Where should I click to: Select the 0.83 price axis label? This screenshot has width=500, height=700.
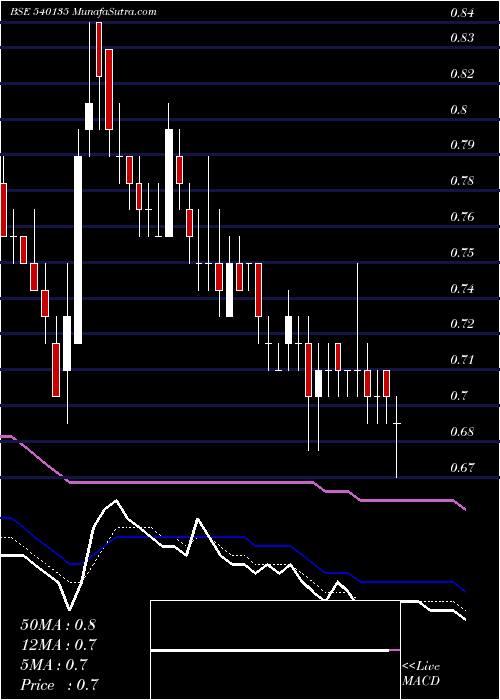[462, 38]
